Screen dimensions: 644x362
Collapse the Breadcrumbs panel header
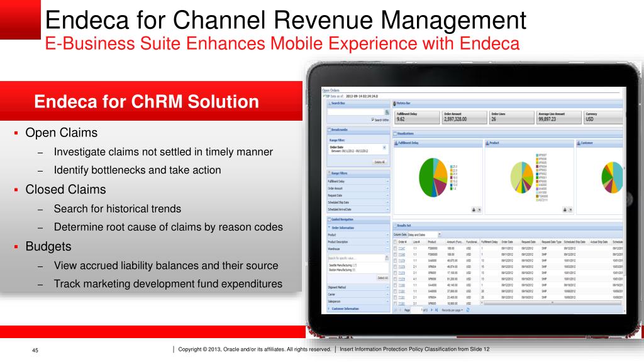pyautogui.click(x=358, y=129)
